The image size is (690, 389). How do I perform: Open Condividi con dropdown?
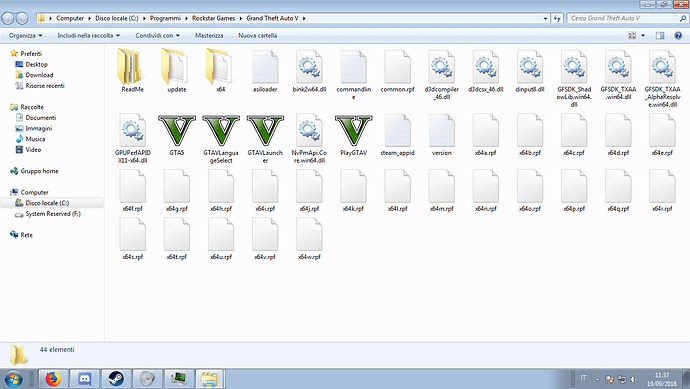click(157, 36)
